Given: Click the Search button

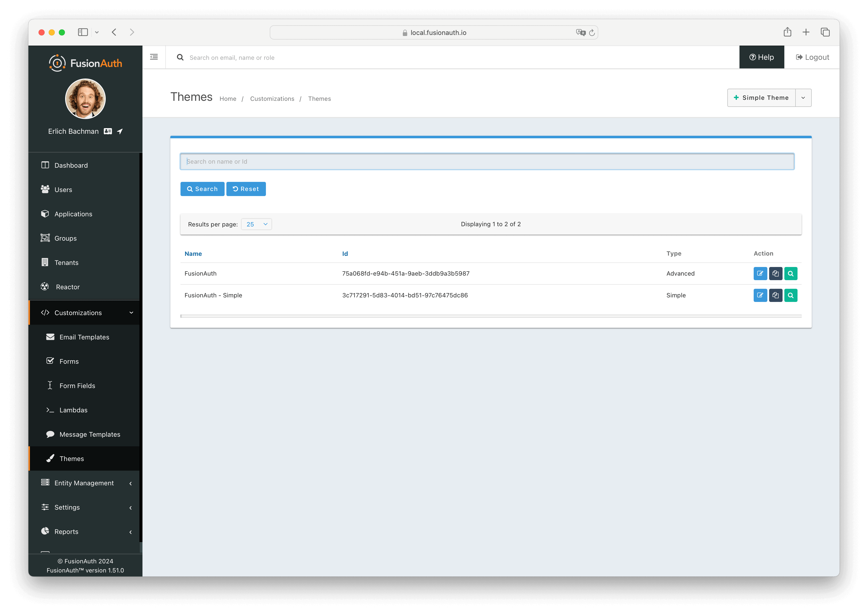Looking at the screenshot, I should pyautogui.click(x=202, y=189).
